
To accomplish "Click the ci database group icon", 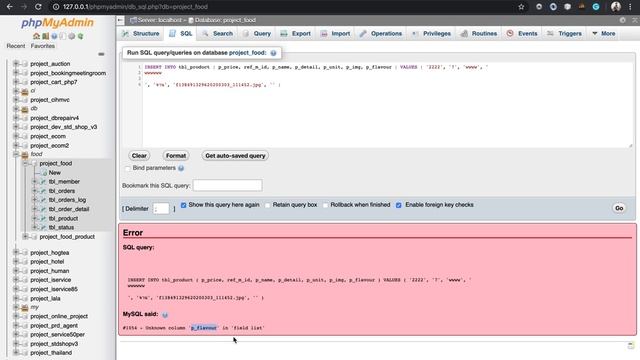I will [x=24, y=91].
